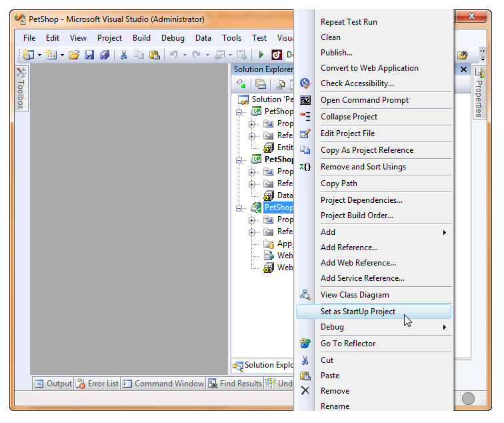Open the Toolbox auto-hide tab
This screenshot has height=423, width=504.
(x=21, y=88)
